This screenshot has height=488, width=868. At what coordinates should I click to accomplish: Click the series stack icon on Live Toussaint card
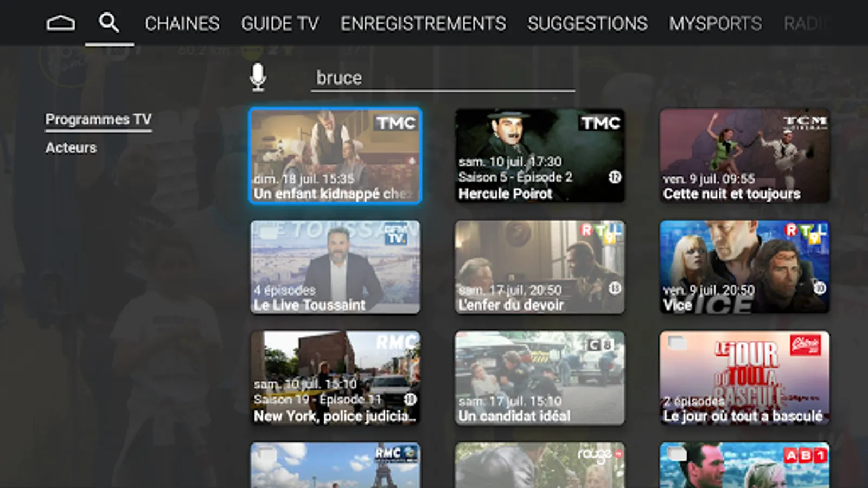[268, 231]
